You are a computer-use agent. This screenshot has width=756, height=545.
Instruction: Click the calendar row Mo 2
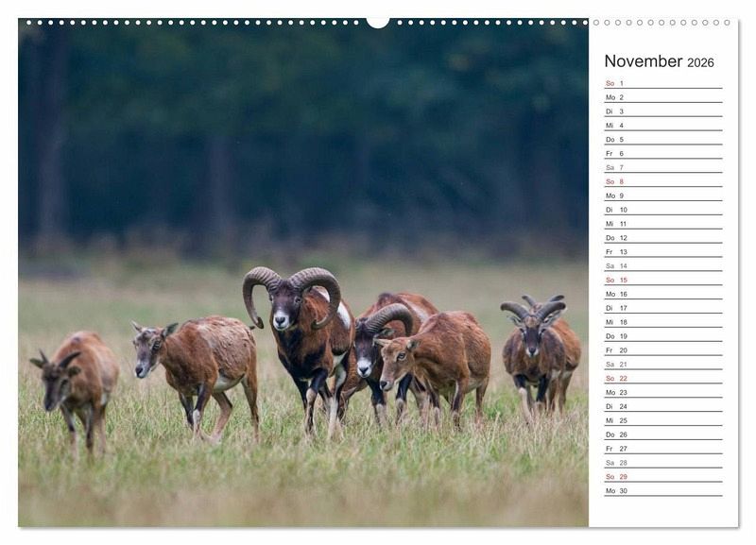tap(663, 97)
